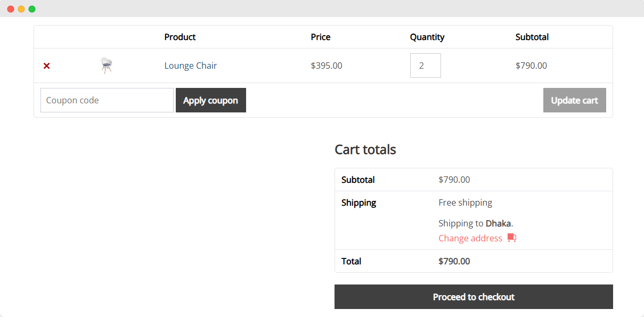Close the window with the red button

tap(11, 9)
